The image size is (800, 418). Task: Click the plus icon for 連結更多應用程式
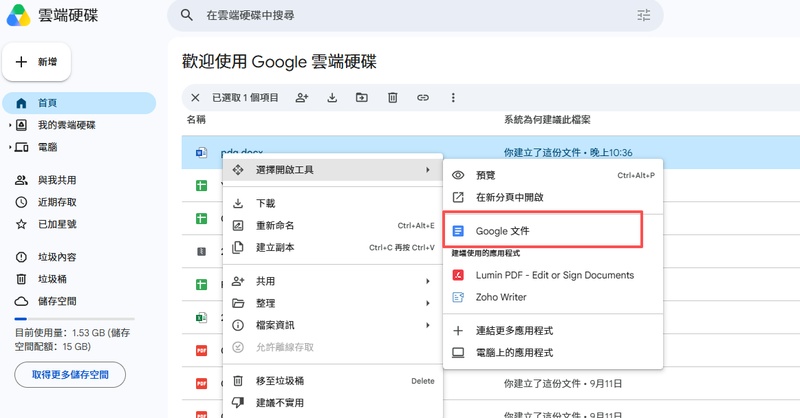coord(458,331)
